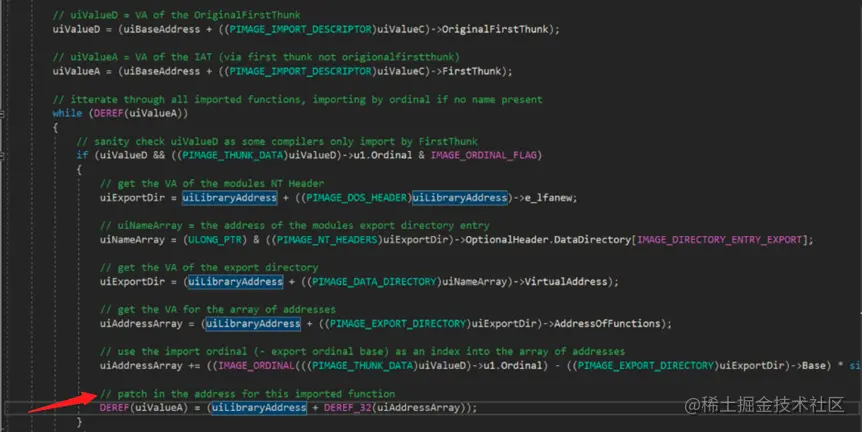Viewport: 862px width, 432px height.
Task: Click DEREF(uiValueA) on the patch assignment line
Action: (x=143, y=408)
